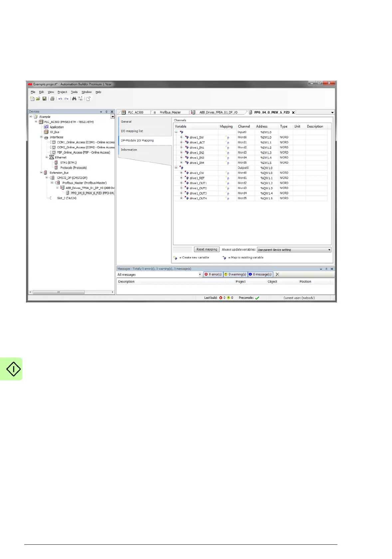Open the All messages filter dropdown
The image size is (392, 559).
coord(200,275)
